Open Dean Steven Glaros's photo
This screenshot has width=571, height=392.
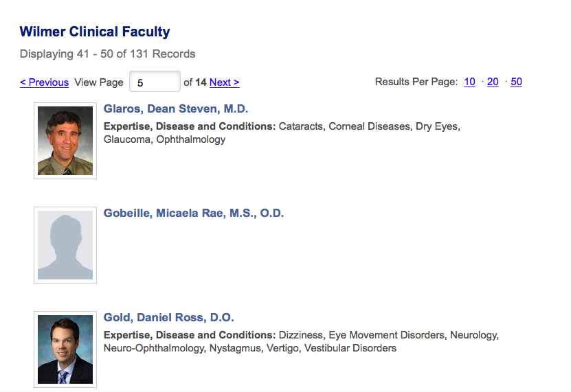[x=65, y=141]
